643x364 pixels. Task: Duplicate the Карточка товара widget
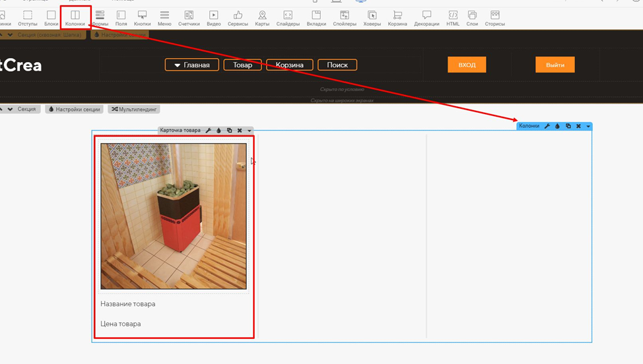click(x=229, y=130)
